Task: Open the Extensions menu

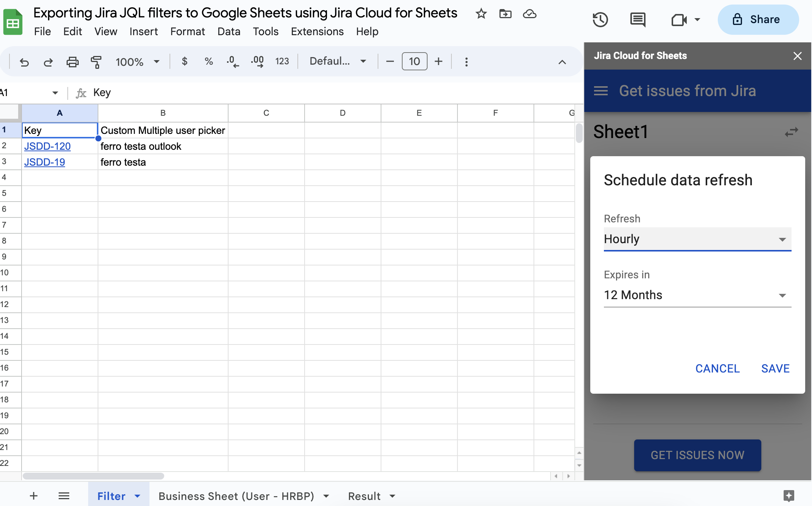Action: [317, 31]
